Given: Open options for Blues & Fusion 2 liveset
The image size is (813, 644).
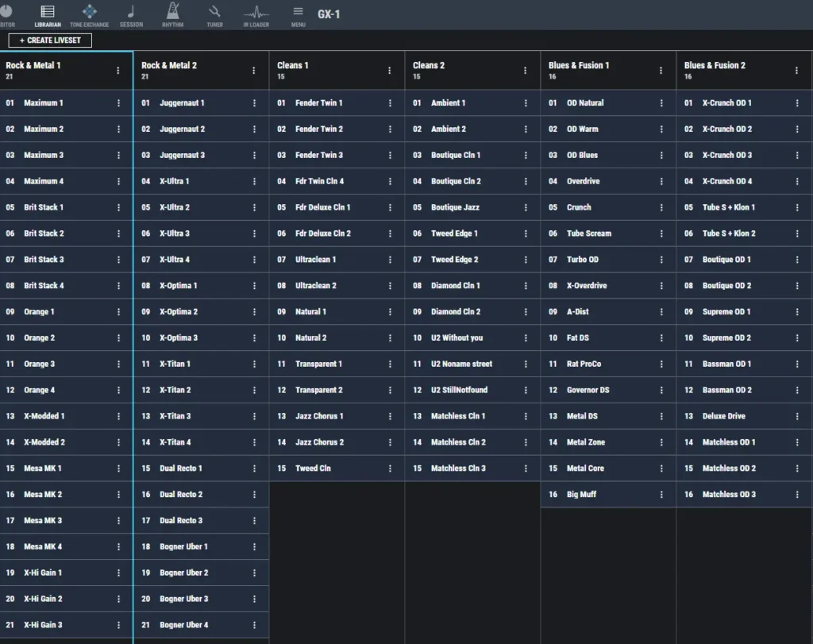Looking at the screenshot, I should pyautogui.click(x=796, y=71).
